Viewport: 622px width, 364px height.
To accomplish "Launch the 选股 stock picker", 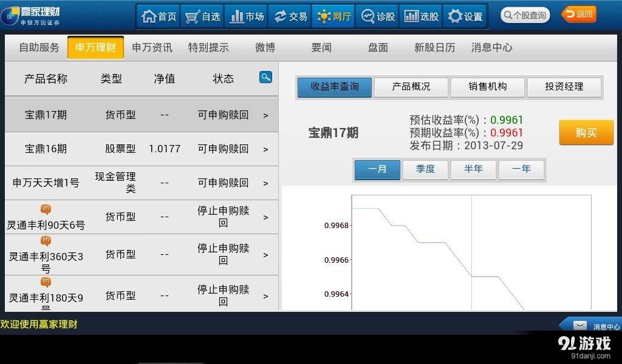I will click(421, 16).
